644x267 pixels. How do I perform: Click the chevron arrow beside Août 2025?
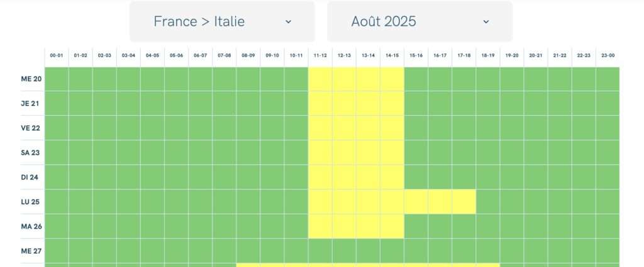tap(486, 22)
